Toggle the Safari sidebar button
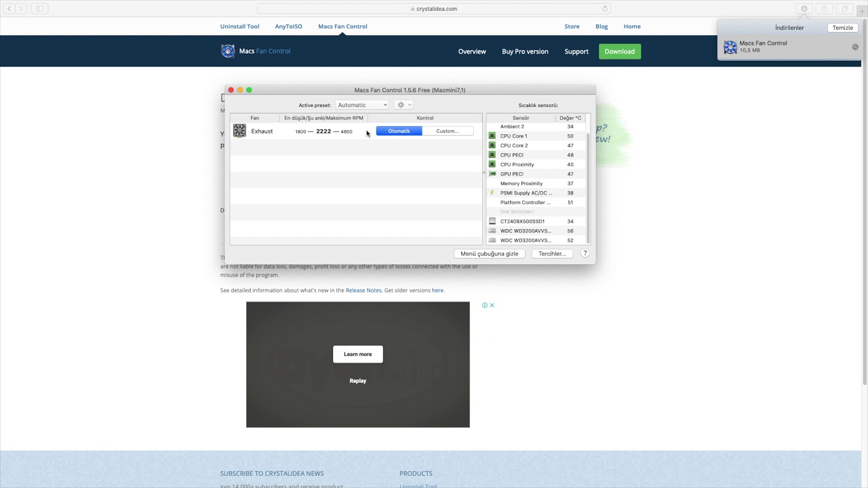868x488 pixels. tap(39, 9)
